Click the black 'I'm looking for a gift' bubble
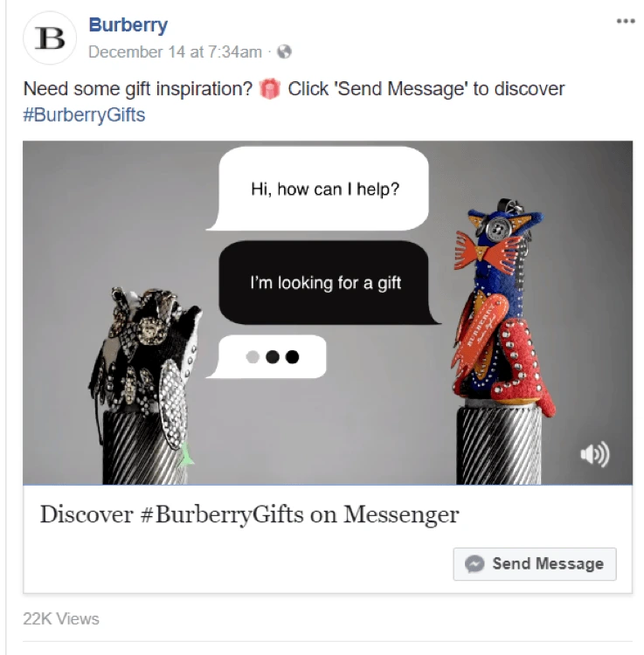 [x=328, y=283]
